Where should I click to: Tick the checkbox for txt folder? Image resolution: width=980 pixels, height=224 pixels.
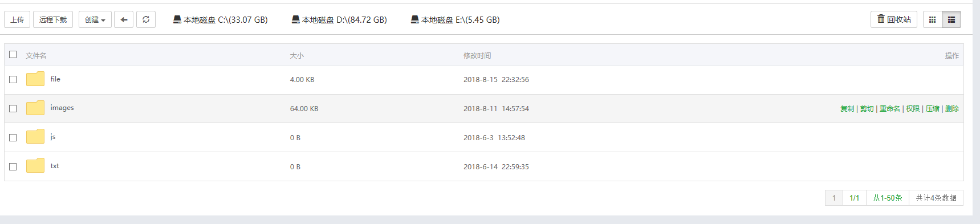(x=13, y=166)
